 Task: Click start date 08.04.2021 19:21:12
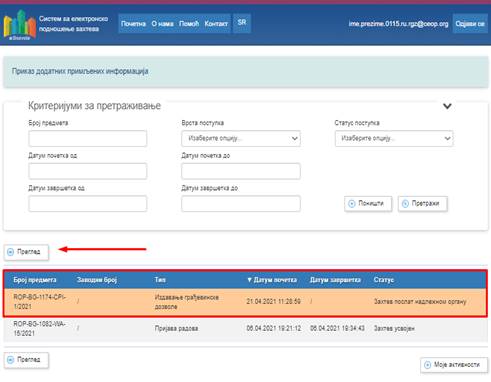(x=274, y=329)
